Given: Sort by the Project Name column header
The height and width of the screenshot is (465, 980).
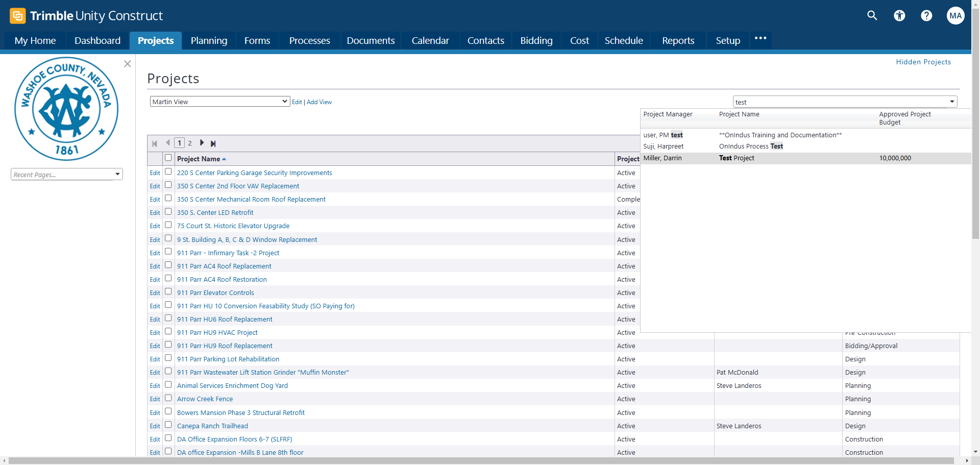Looking at the screenshot, I should pyautogui.click(x=199, y=159).
